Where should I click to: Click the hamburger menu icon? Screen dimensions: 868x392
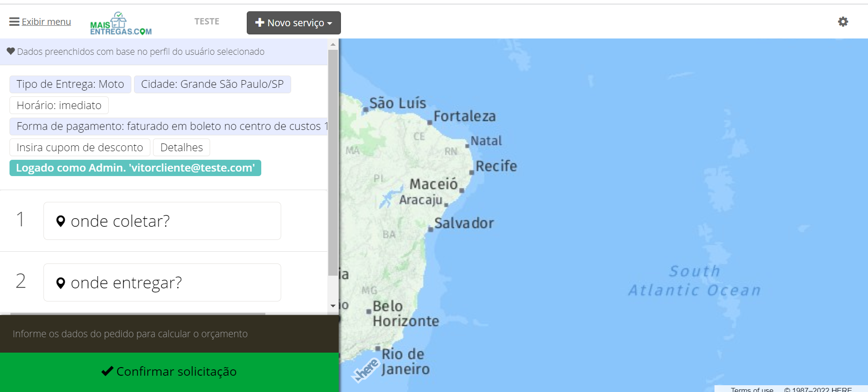(x=14, y=22)
